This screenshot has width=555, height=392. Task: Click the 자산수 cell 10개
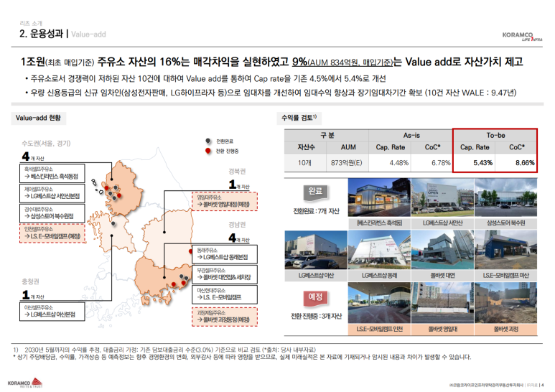point(304,163)
